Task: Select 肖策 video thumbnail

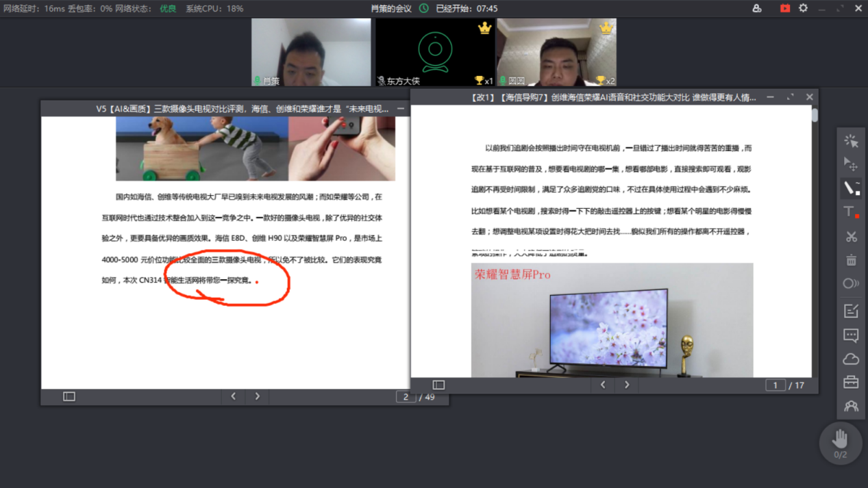Action: [311, 52]
